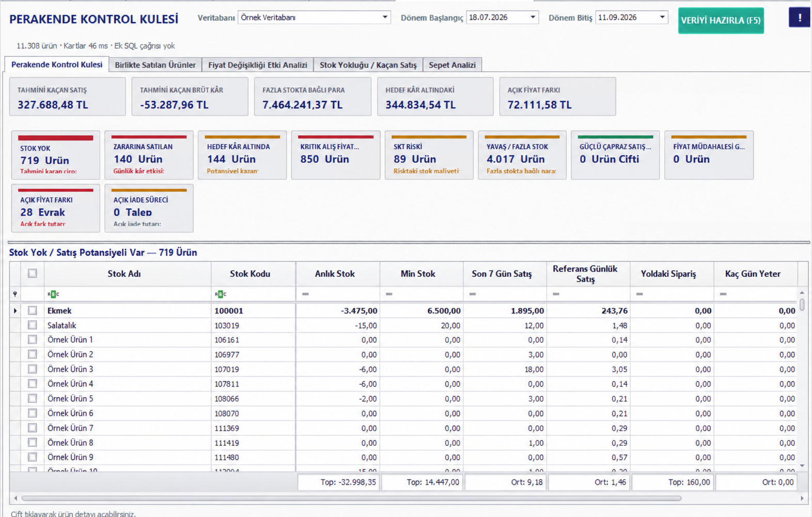
Task: Select the YAVAŞ / FAZLA STOK card
Action: pyautogui.click(x=522, y=155)
